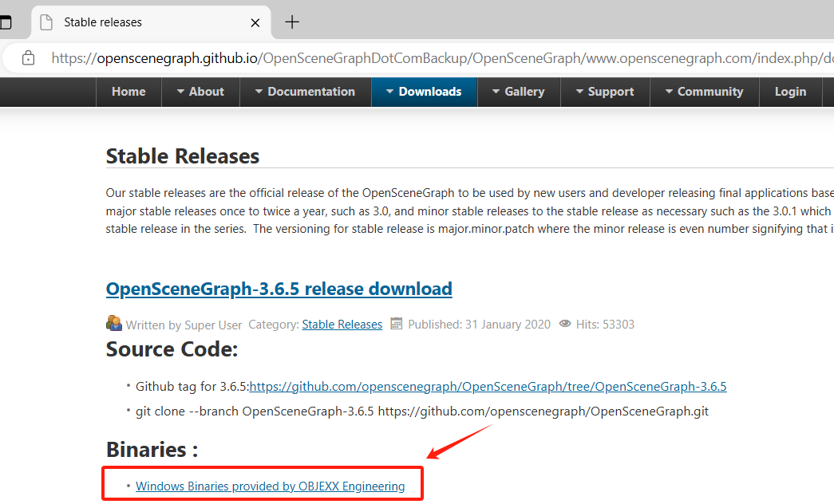
Task: Open Windows Binaries provided by OBJEXX Engineering
Action: coord(271,486)
